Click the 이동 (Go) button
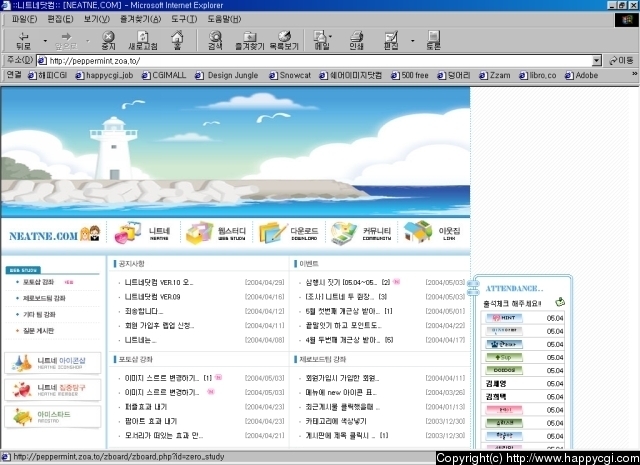Image resolution: width=640 pixels, height=465 pixels. coord(620,61)
